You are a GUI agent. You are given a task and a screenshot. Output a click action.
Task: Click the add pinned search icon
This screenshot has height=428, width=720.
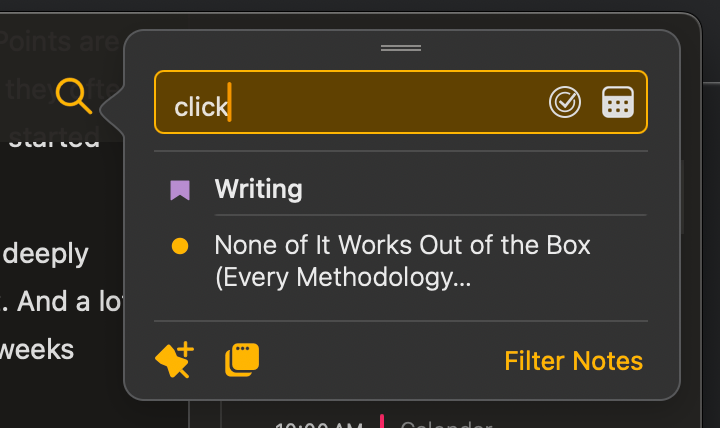click(x=174, y=360)
